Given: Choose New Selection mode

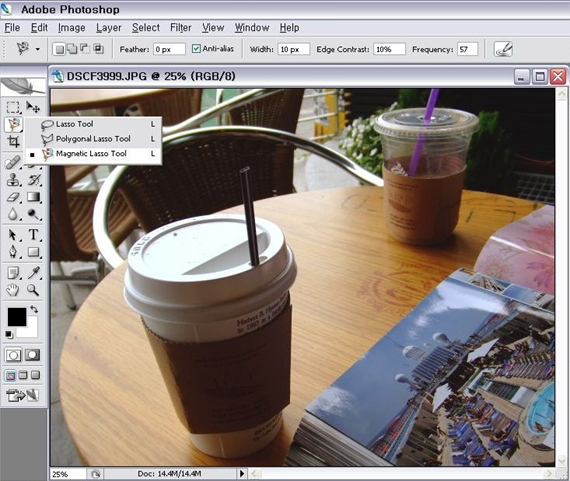Looking at the screenshot, I should (x=59, y=49).
